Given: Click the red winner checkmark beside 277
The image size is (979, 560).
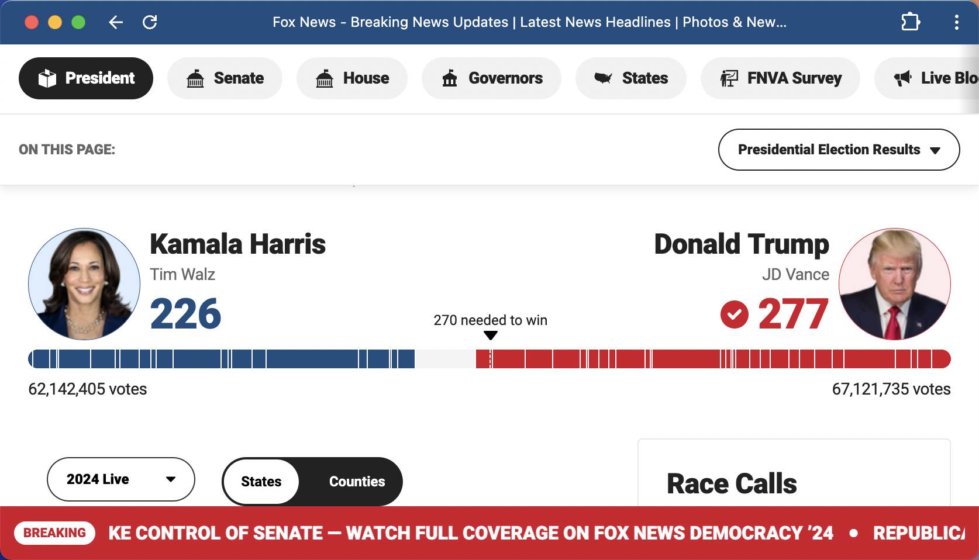Looking at the screenshot, I should point(734,314).
